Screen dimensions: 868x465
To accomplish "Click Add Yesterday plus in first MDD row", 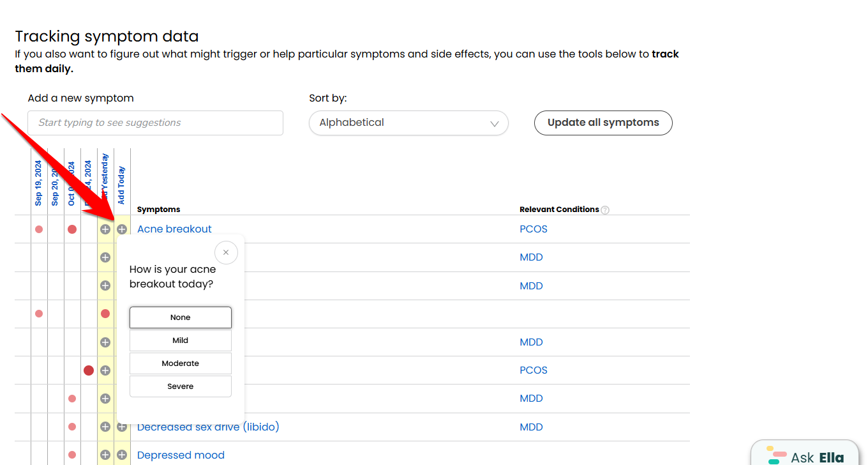I will tap(105, 257).
